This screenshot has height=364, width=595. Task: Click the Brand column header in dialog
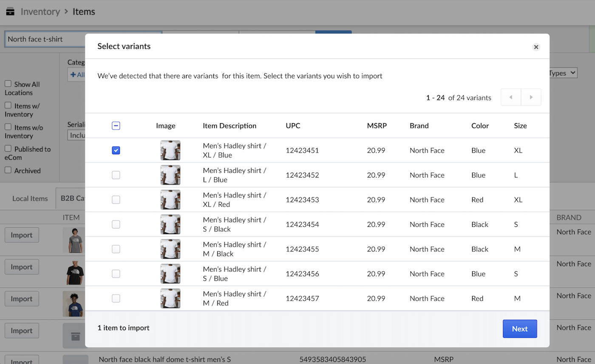click(419, 126)
